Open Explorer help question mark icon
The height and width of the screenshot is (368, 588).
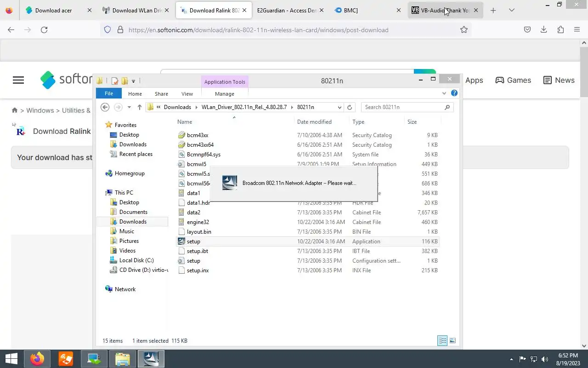pyautogui.click(x=454, y=93)
